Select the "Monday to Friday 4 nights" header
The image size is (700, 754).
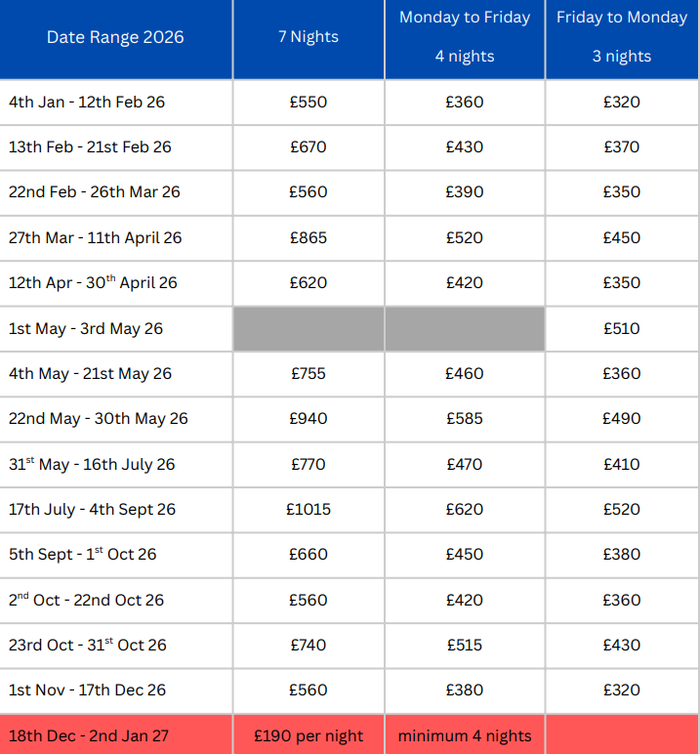pyautogui.click(x=465, y=37)
